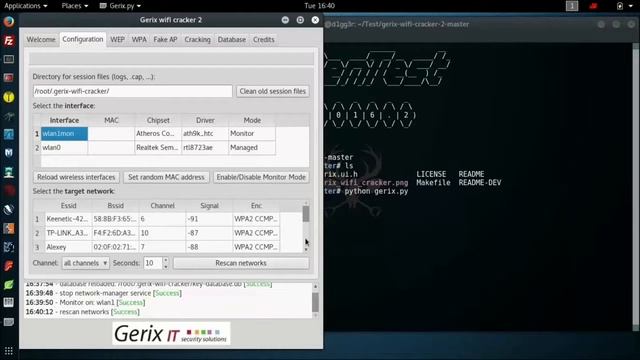This screenshot has height=360, width=640.
Task: Open the Database tab
Action: pyautogui.click(x=232, y=40)
